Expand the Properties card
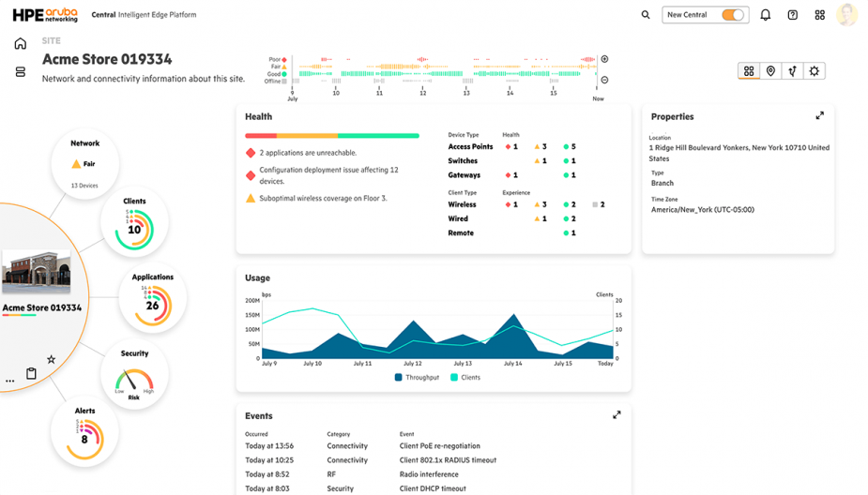The height and width of the screenshot is (495, 868). [x=820, y=115]
